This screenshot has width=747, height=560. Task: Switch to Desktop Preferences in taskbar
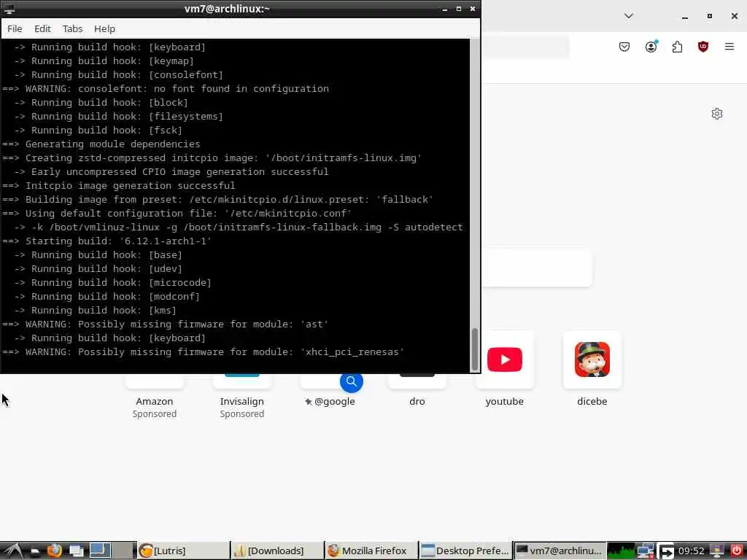click(x=465, y=551)
